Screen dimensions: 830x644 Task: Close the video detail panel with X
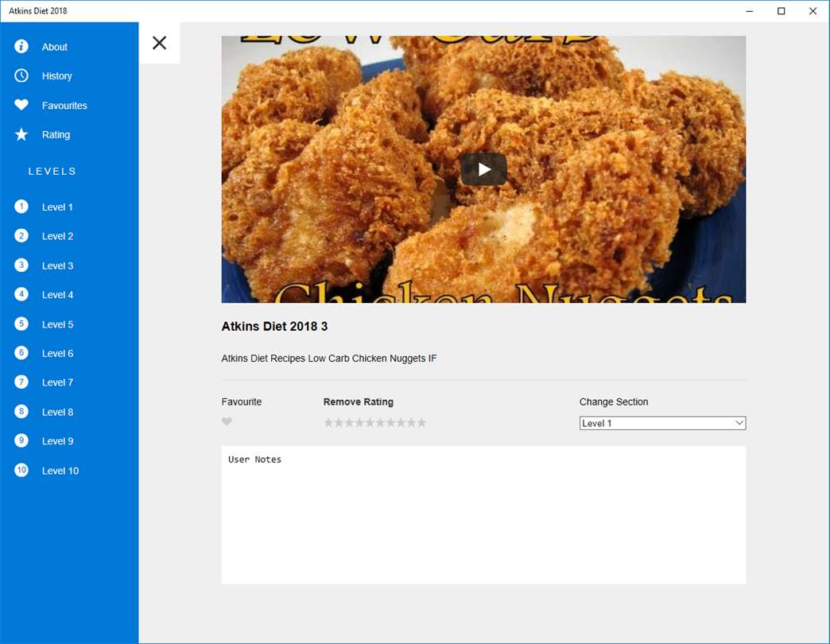[x=159, y=43]
